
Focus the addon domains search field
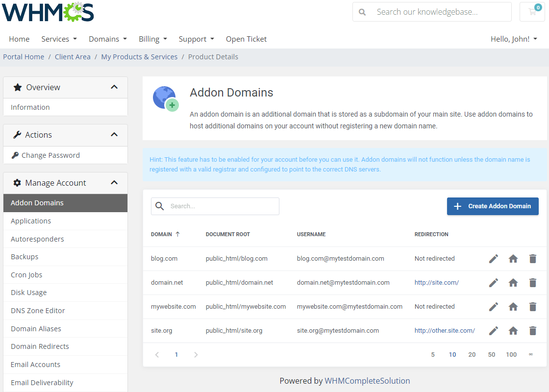coord(215,206)
